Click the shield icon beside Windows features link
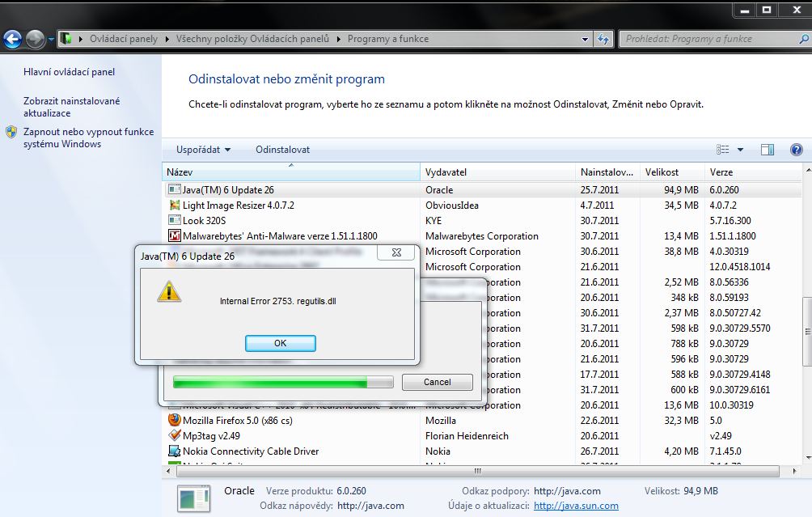812x517 pixels. tap(11, 132)
